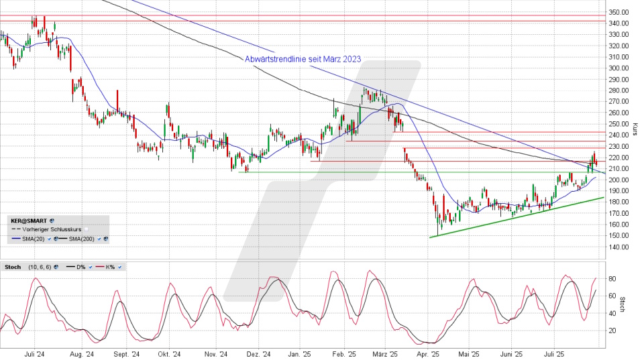Click the 'Nov. '24' date axis label
The width and height of the screenshot is (644, 362).
216,354
